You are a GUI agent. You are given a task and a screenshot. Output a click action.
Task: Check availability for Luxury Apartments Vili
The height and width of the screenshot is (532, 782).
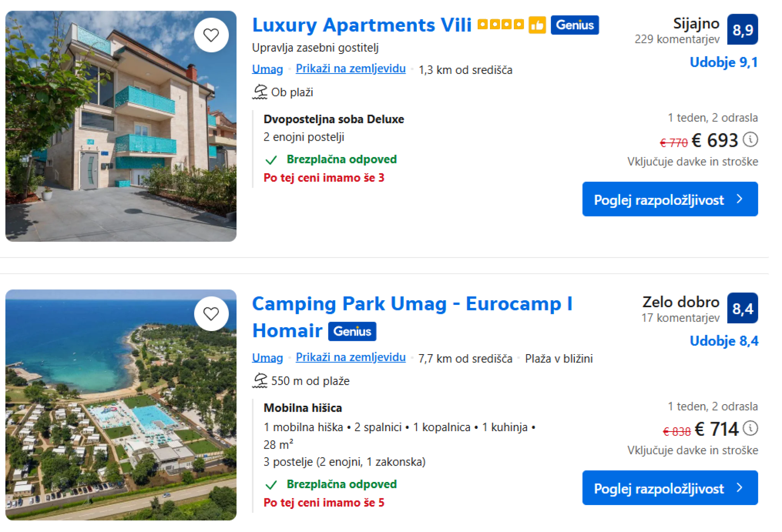point(670,199)
